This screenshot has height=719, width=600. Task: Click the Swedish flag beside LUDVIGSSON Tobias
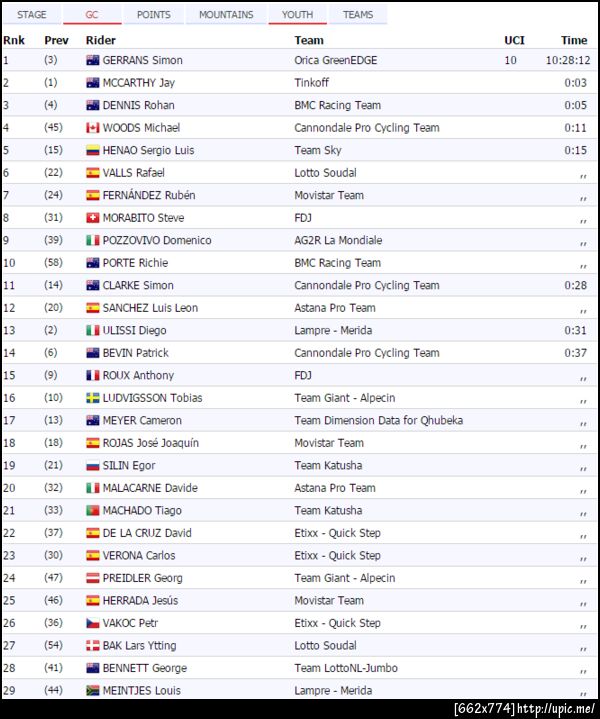tap(93, 398)
